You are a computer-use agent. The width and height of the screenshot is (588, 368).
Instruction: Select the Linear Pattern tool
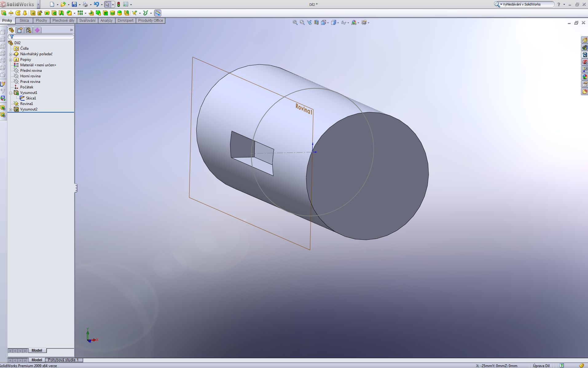(80, 13)
